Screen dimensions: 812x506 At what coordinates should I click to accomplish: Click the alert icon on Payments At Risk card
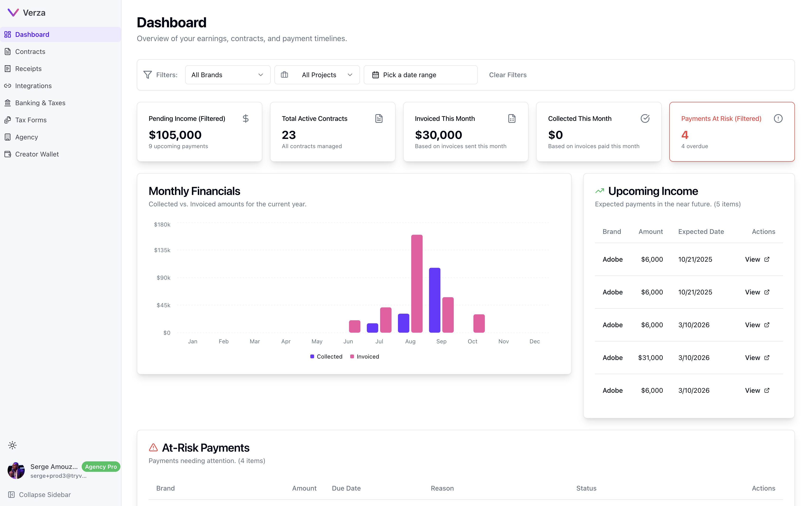(x=778, y=118)
